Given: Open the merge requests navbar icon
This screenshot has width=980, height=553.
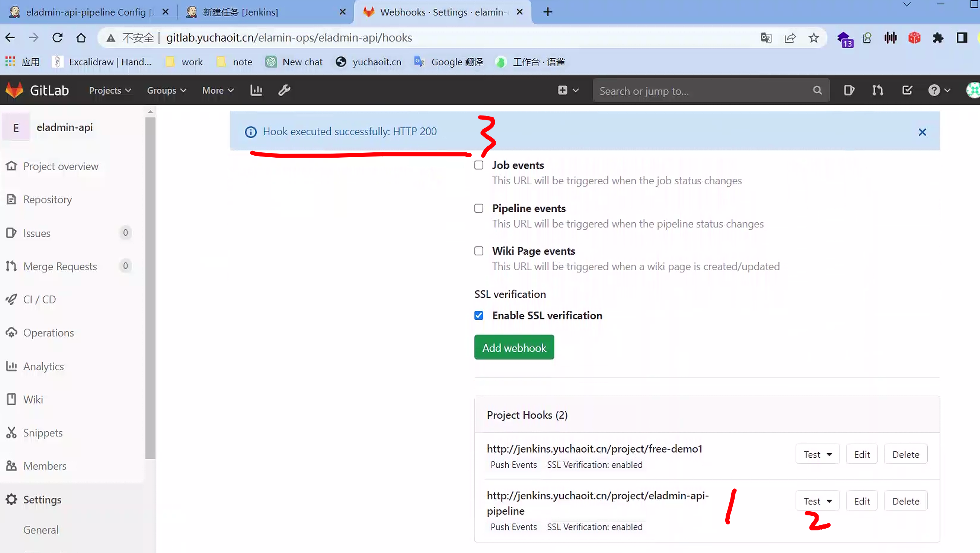Looking at the screenshot, I should click(x=878, y=90).
